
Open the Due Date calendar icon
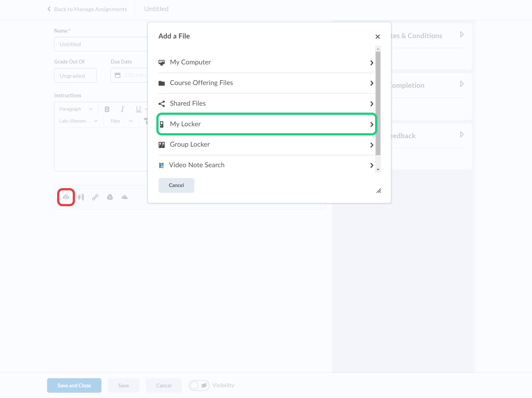pyautogui.click(x=118, y=75)
